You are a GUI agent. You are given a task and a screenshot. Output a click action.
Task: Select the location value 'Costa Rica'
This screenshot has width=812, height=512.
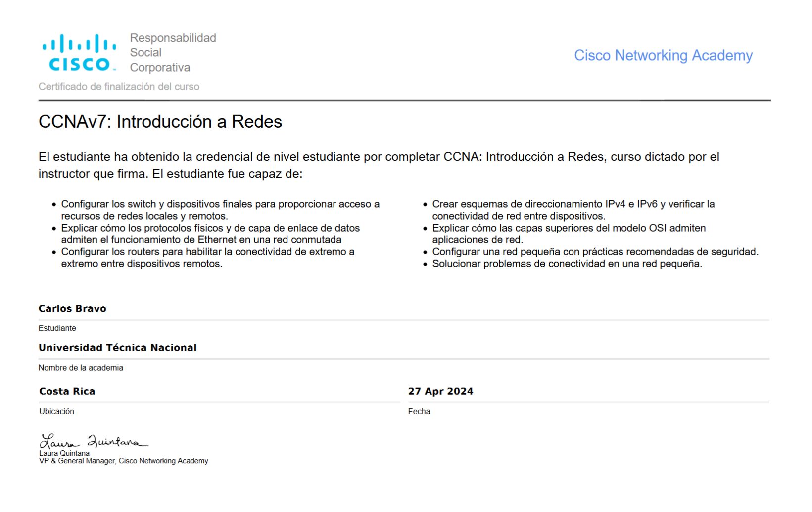[67, 391]
